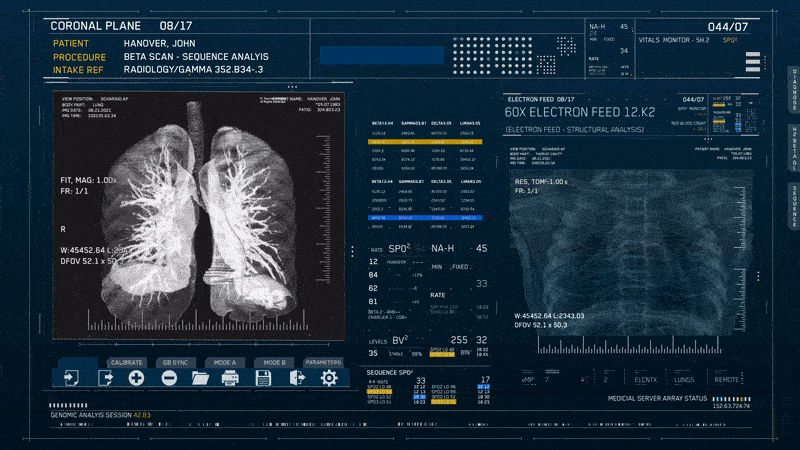Save using the floppy disk icon
This screenshot has width=800, height=450.
pos(263,378)
